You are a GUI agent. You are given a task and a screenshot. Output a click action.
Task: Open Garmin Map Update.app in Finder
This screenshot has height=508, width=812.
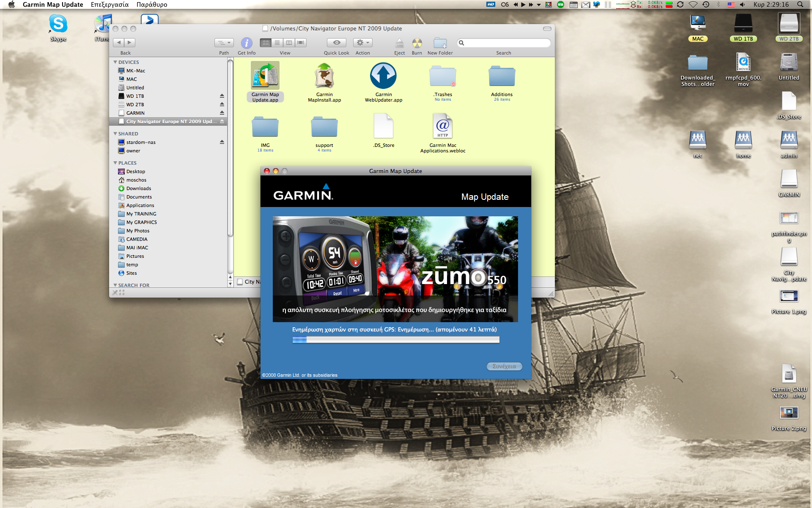(x=265, y=82)
